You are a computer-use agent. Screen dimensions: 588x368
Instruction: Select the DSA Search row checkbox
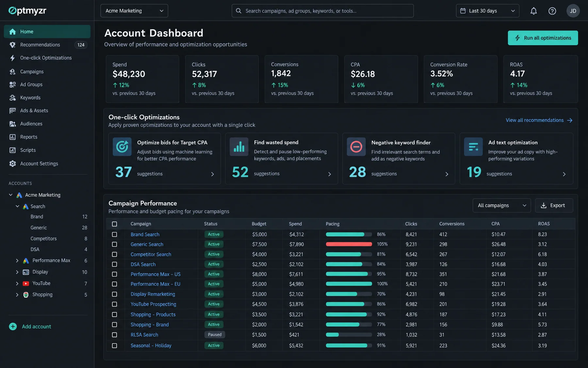click(114, 264)
